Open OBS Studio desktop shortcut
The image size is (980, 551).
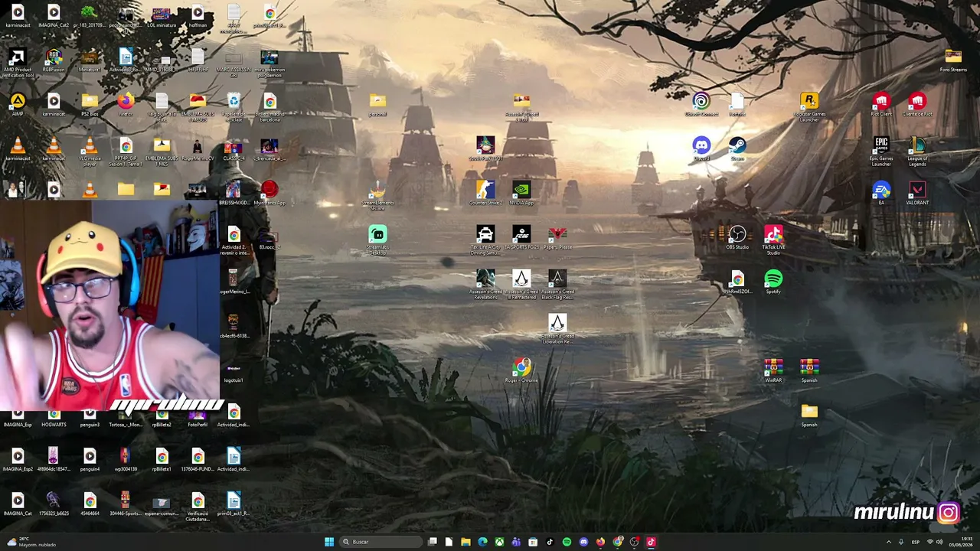pos(737,238)
